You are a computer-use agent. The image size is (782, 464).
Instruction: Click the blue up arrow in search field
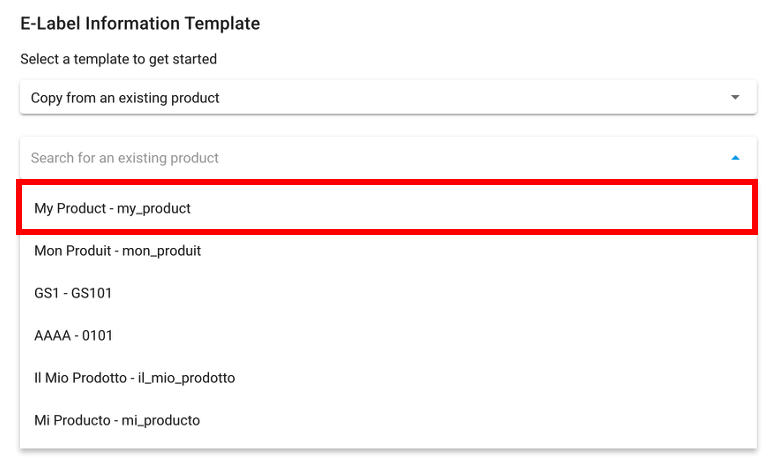735,158
